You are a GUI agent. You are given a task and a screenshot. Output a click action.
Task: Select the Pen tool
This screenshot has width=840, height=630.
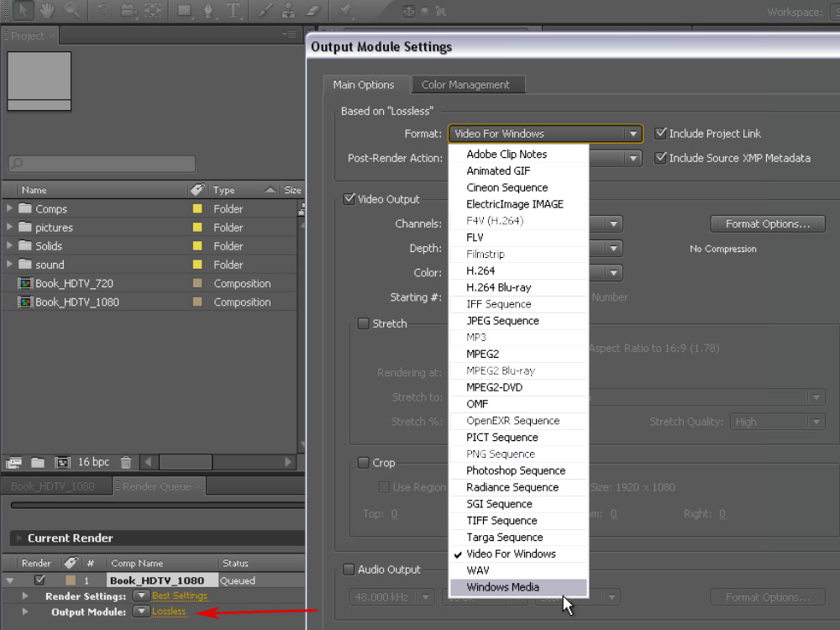208,10
